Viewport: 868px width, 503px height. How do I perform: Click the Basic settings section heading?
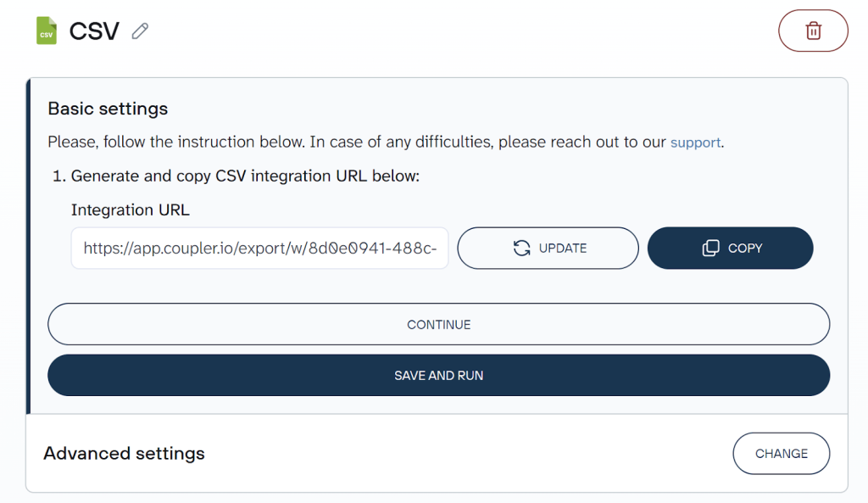(x=108, y=109)
